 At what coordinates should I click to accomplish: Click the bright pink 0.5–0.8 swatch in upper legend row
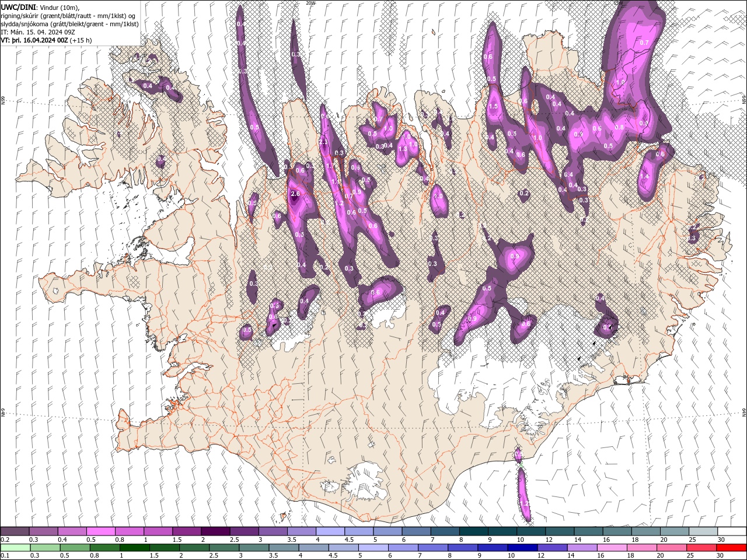point(101,531)
